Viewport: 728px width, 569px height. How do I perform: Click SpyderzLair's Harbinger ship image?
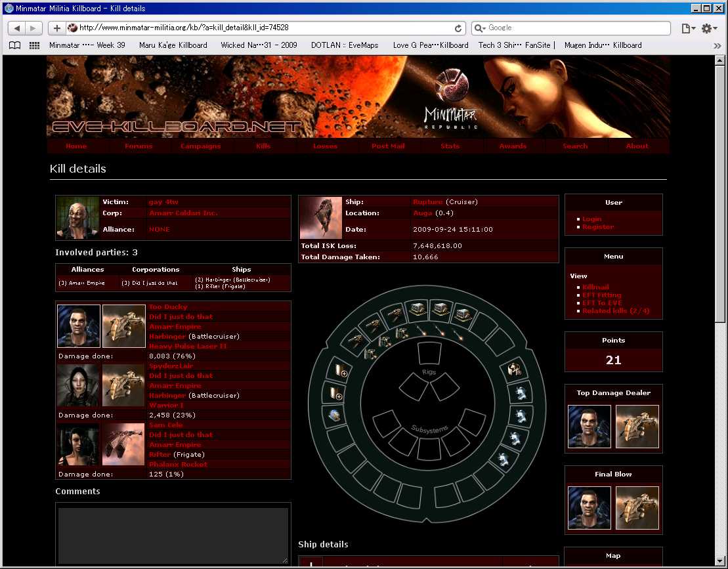[x=123, y=385]
